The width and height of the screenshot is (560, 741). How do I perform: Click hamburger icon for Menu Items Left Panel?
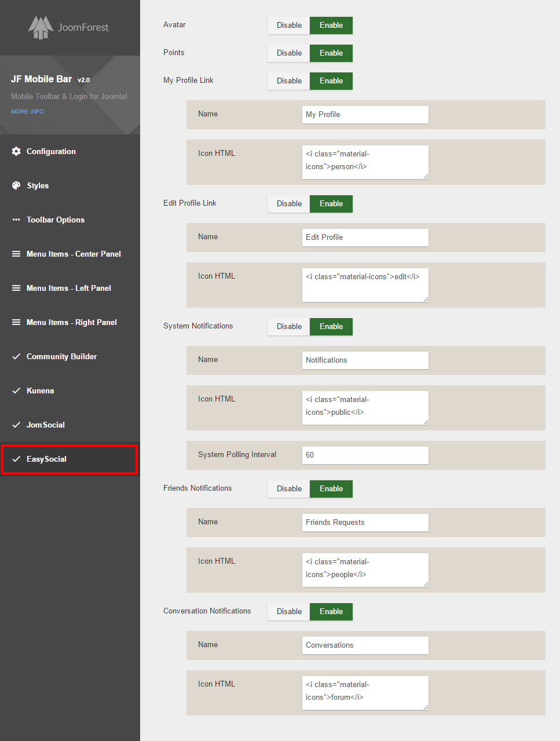click(x=16, y=288)
